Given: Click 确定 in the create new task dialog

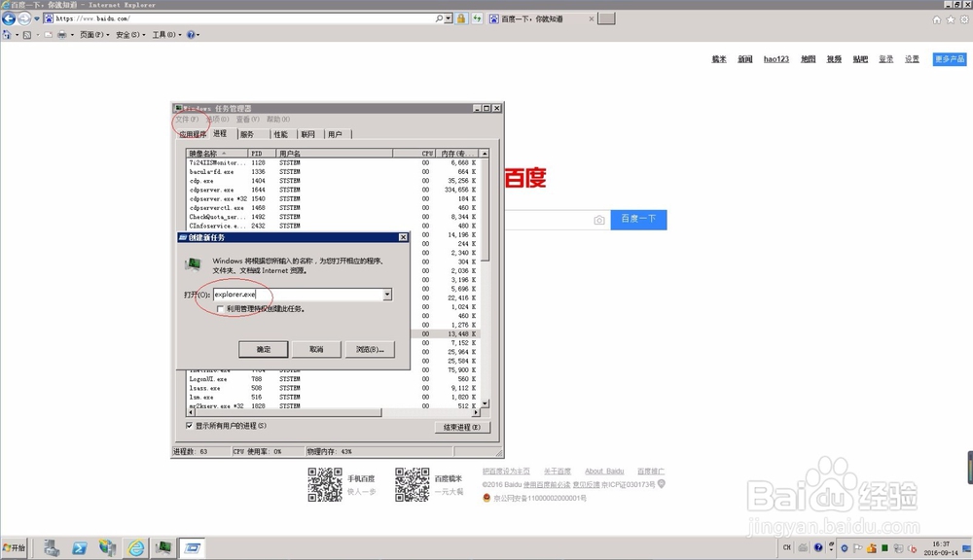Looking at the screenshot, I should [x=263, y=349].
